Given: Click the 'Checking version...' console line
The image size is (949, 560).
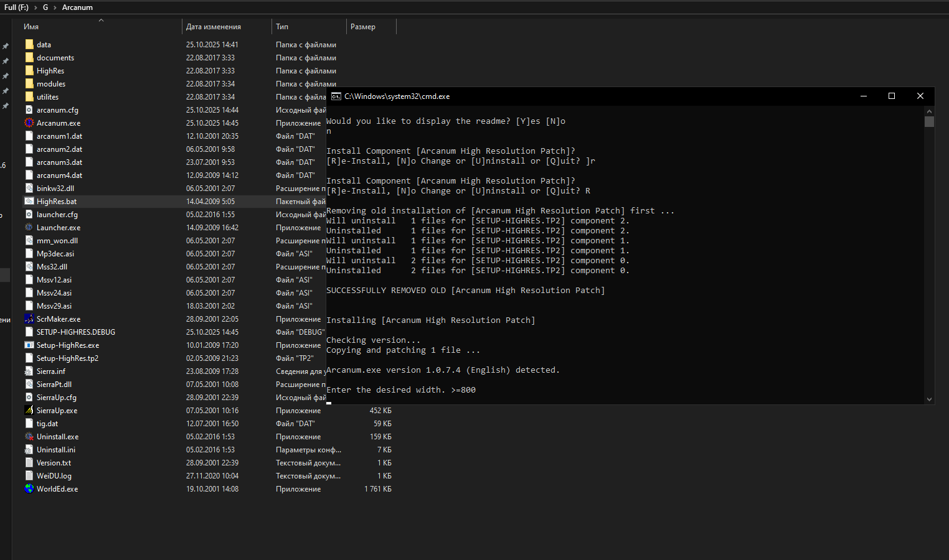Looking at the screenshot, I should pos(374,340).
